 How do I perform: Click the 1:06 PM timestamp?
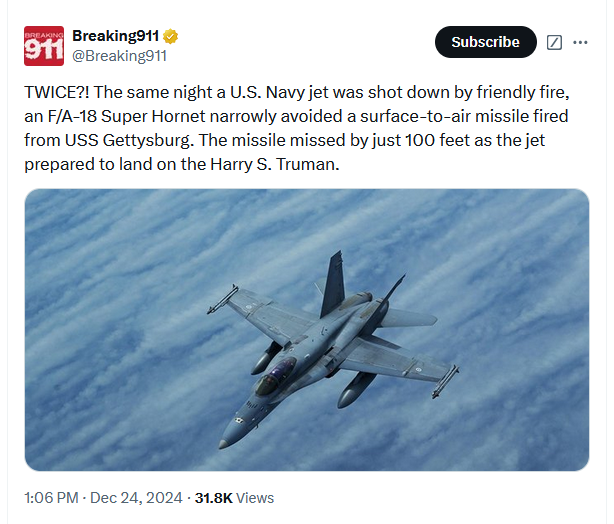coord(51,498)
